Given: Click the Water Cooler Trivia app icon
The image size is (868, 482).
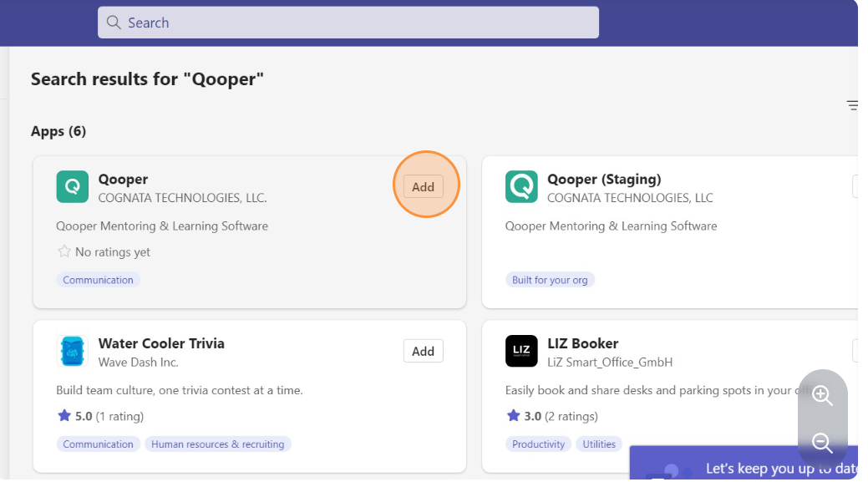Looking at the screenshot, I should [72, 352].
